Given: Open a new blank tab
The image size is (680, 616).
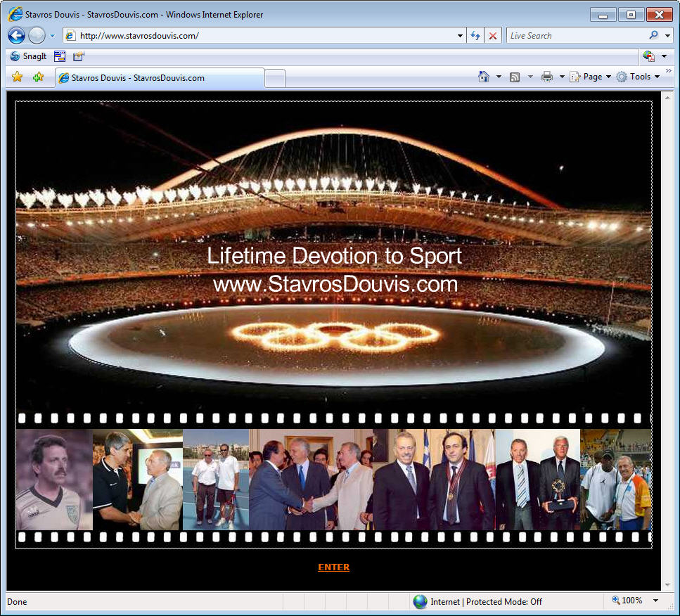Looking at the screenshot, I should (275, 79).
